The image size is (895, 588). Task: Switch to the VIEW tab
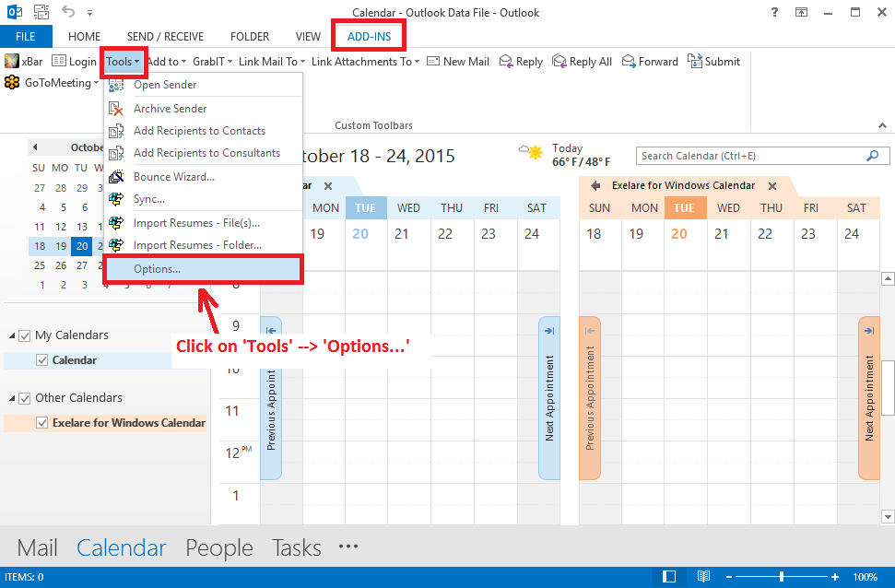point(308,37)
